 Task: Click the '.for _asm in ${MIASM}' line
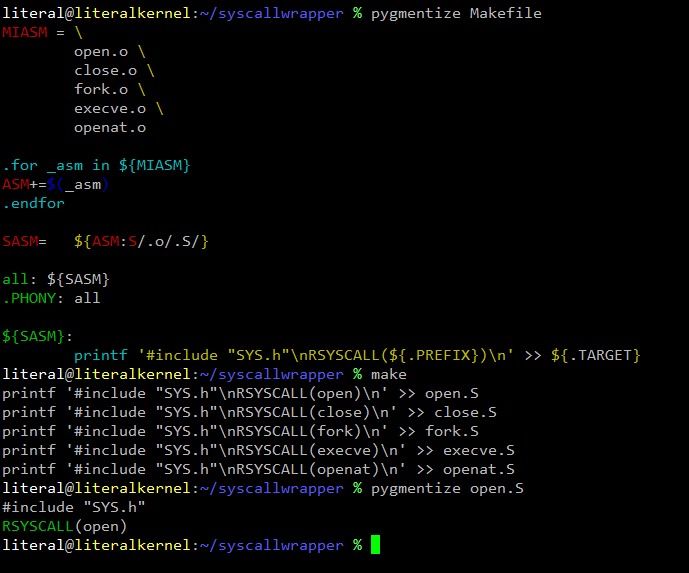coord(97,166)
